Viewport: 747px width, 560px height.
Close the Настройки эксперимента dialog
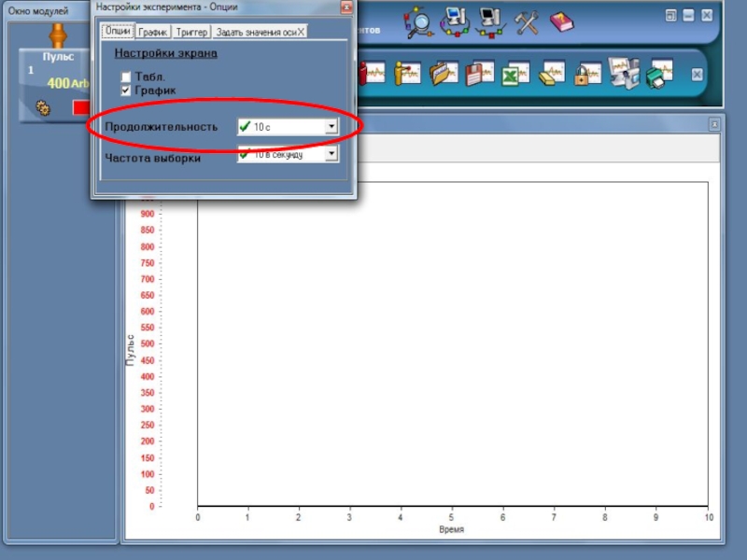click(346, 7)
